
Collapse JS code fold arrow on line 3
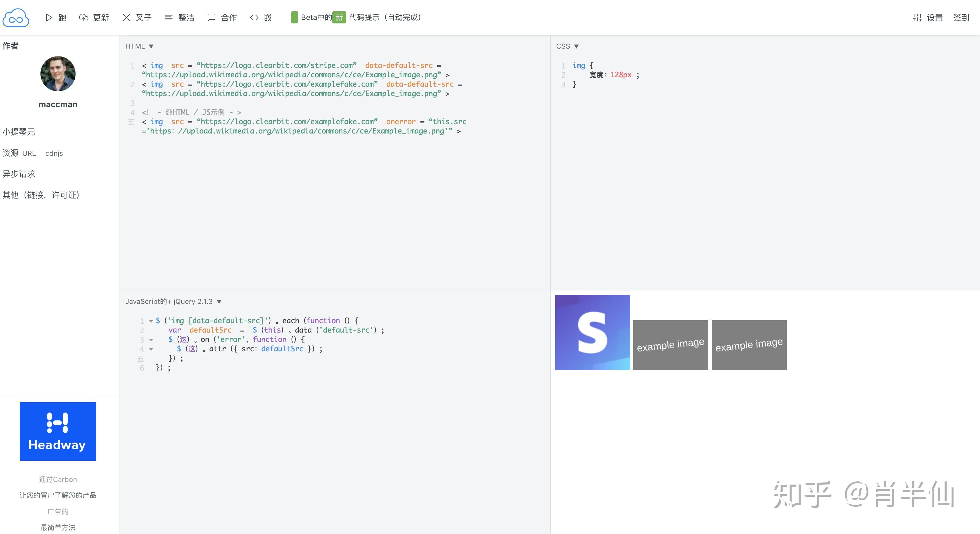point(151,340)
